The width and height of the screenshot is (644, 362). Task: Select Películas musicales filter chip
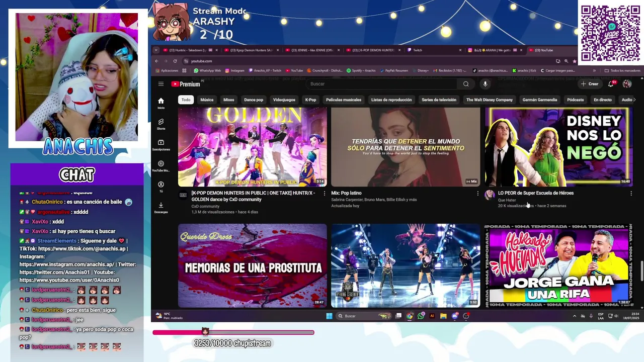(x=344, y=100)
